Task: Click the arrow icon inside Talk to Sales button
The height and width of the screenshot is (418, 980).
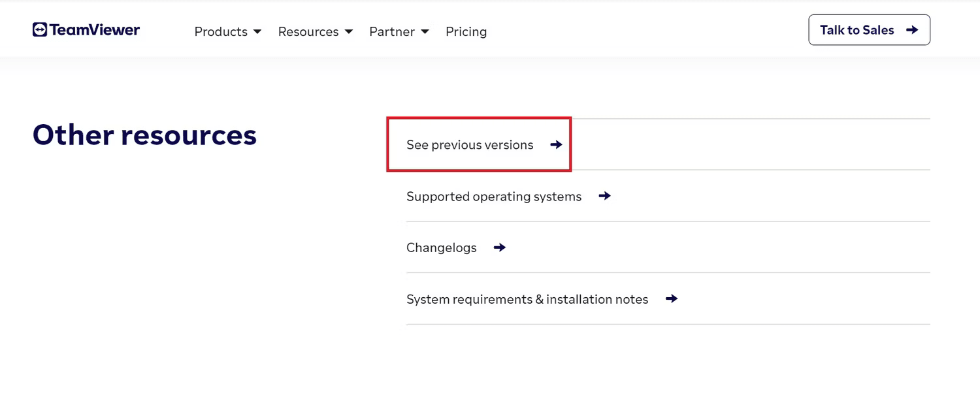Action: coord(912,29)
